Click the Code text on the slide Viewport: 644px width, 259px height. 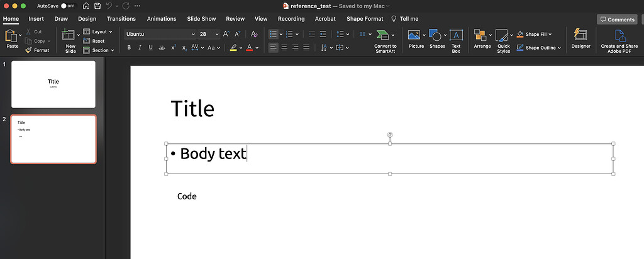tap(187, 196)
